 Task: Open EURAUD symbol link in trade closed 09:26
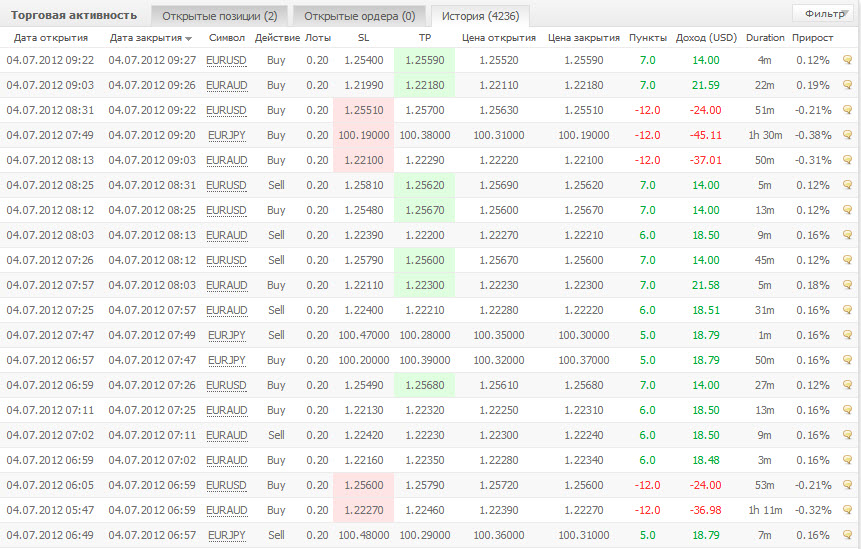coord(227,86)
